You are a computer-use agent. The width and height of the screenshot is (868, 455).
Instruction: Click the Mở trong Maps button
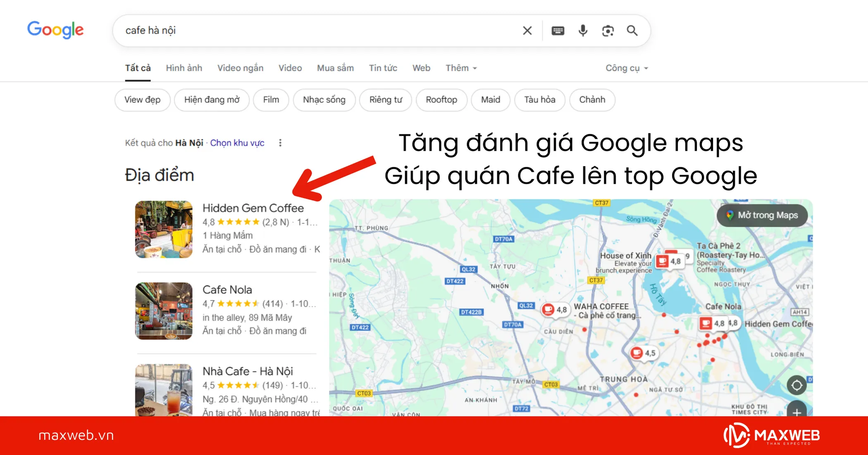pyautogui.click(x=762, y=215)
